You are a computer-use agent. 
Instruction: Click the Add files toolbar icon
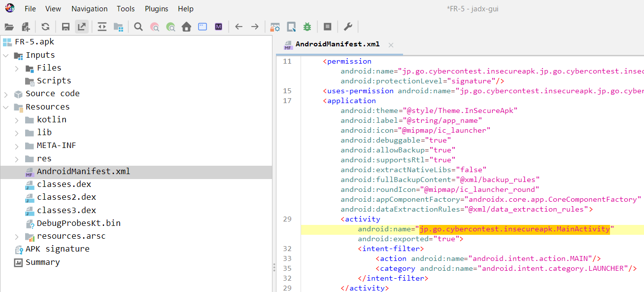[x=25, y=27]
